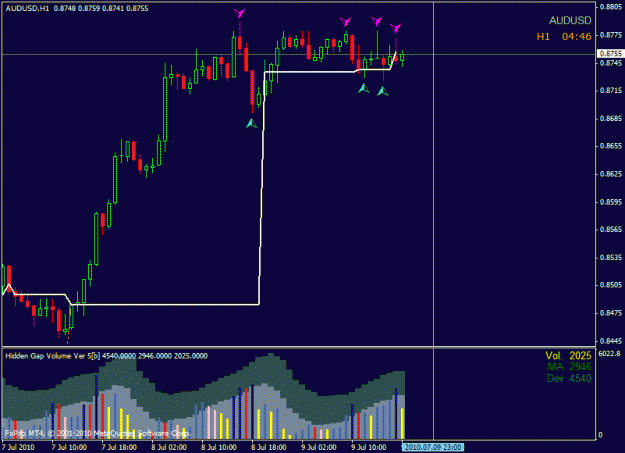625x453 pixels.
Task: Click the 0.8505 price axis label
Action: [611, 285]
